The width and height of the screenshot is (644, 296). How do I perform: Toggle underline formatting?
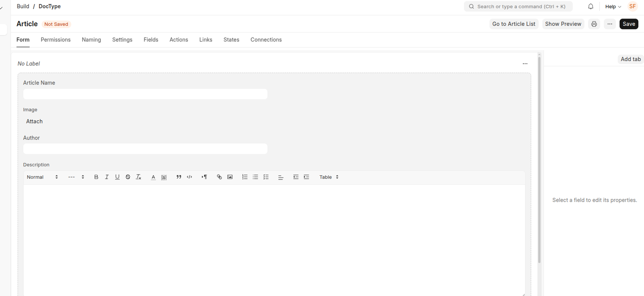coord(118,177)
